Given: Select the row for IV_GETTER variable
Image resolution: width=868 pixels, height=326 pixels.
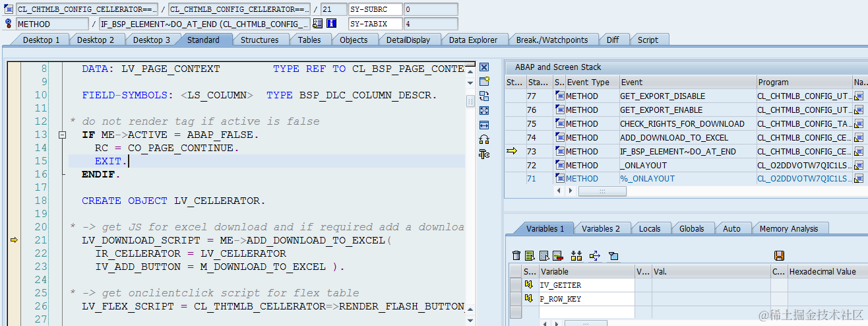Looking at the screenshot, I should 515,285.
